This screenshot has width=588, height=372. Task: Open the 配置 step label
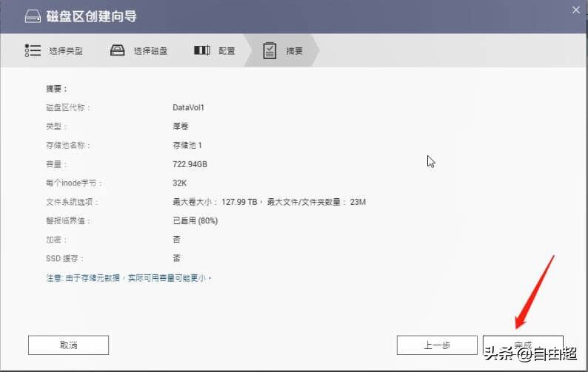click(227, 51)
